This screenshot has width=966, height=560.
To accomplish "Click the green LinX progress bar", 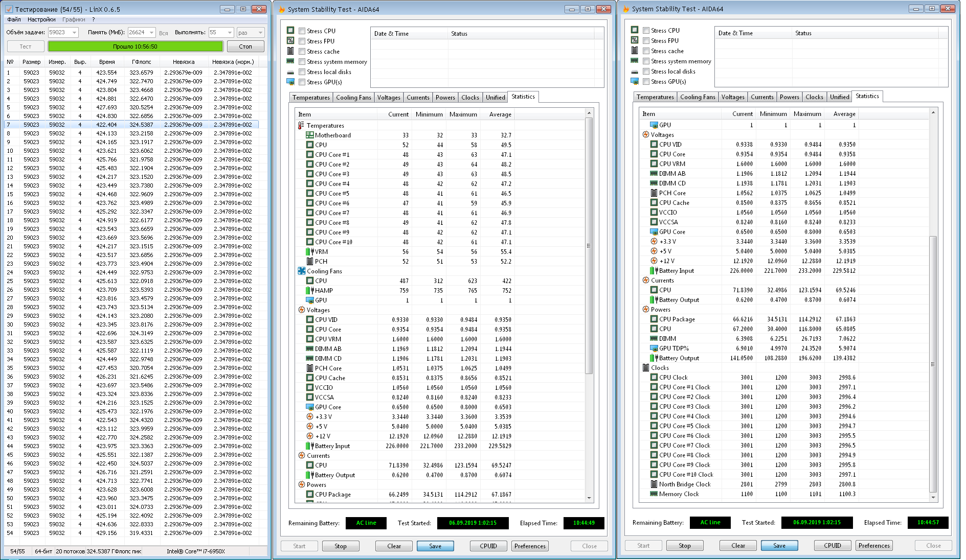I will (136, 46).
